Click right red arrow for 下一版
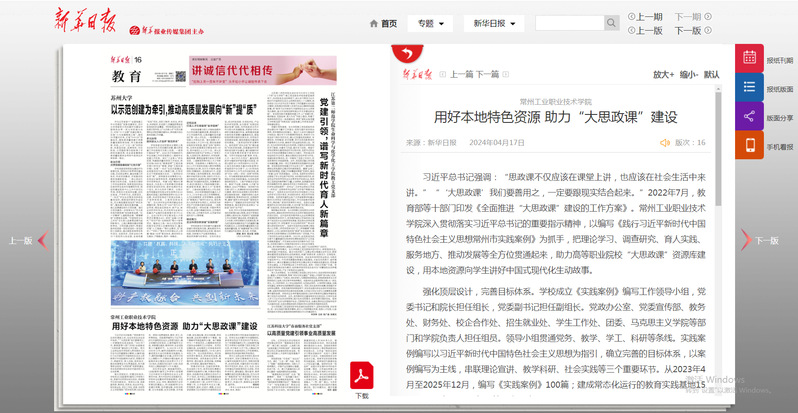Screen dimensions: 798x413 tap(745, 240)
